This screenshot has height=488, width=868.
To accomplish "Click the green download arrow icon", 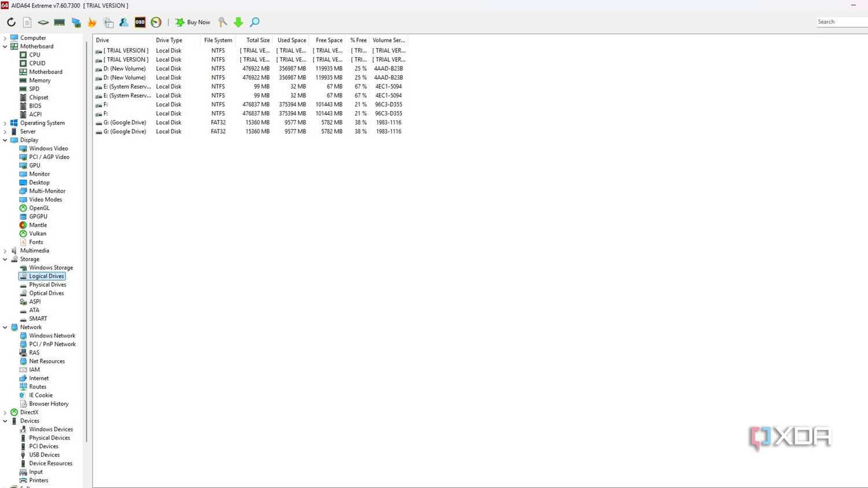I will (x=238, y=22).
